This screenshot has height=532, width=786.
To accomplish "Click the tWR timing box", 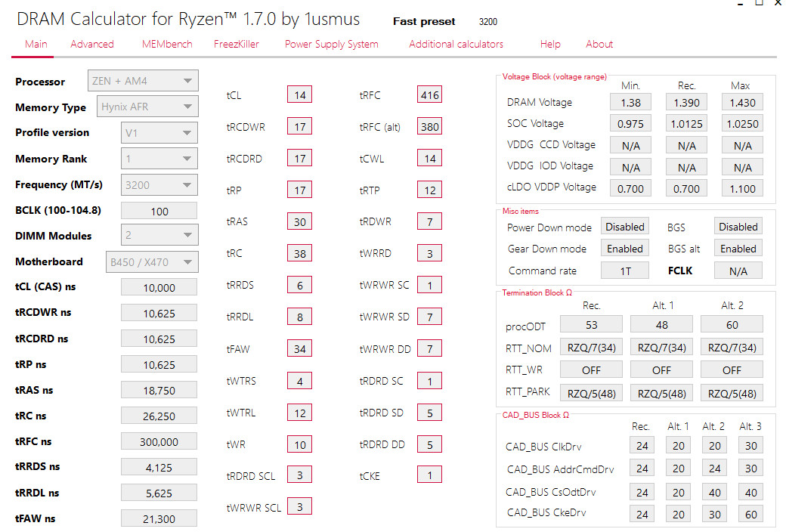I will [x=300, y=444].
